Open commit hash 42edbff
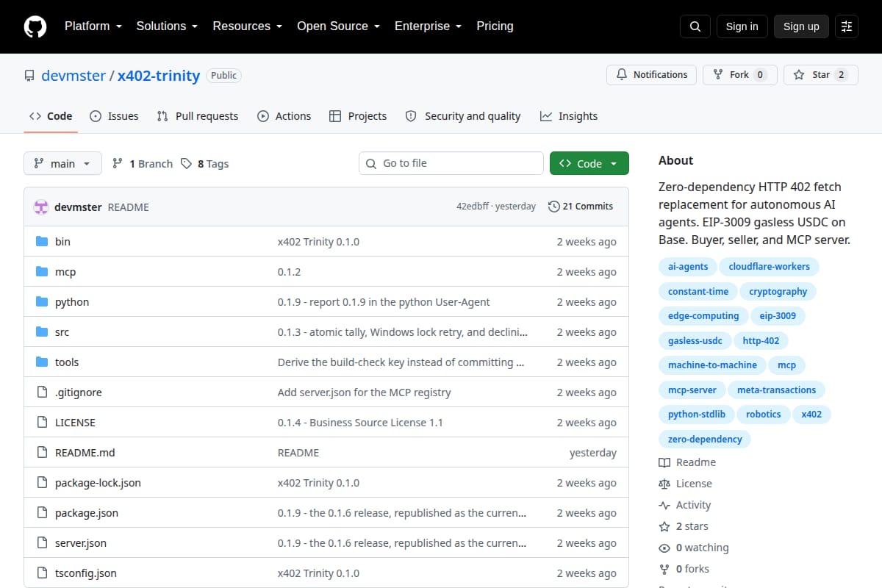This screenshot has width=882, height=588. [x=473, y=207]
